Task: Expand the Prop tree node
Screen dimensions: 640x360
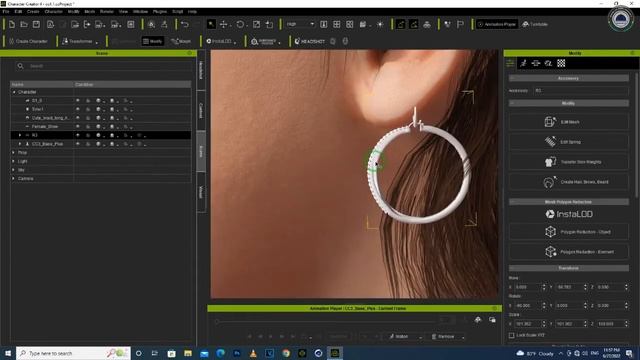Action: coord(14,153)
